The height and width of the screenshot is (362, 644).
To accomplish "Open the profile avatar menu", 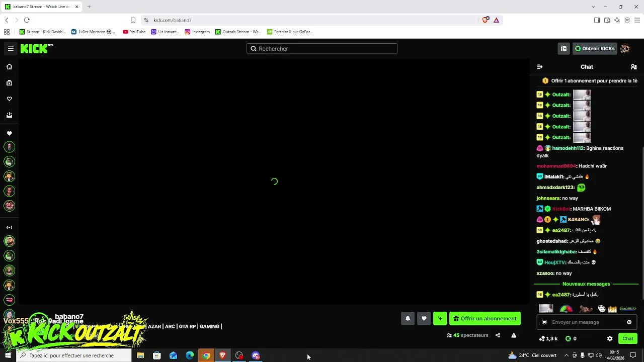I will [625, 49].
